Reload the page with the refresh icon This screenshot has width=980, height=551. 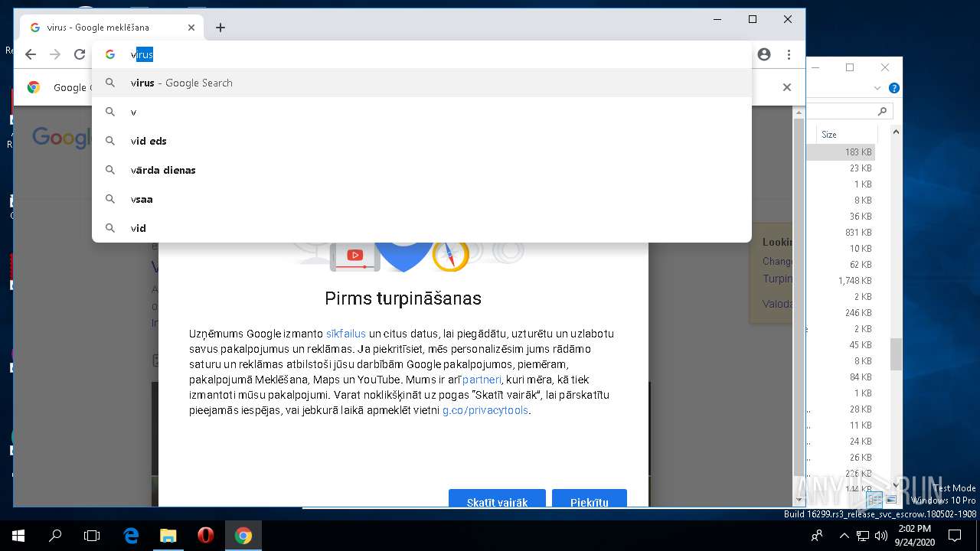[x=80, y=54]
